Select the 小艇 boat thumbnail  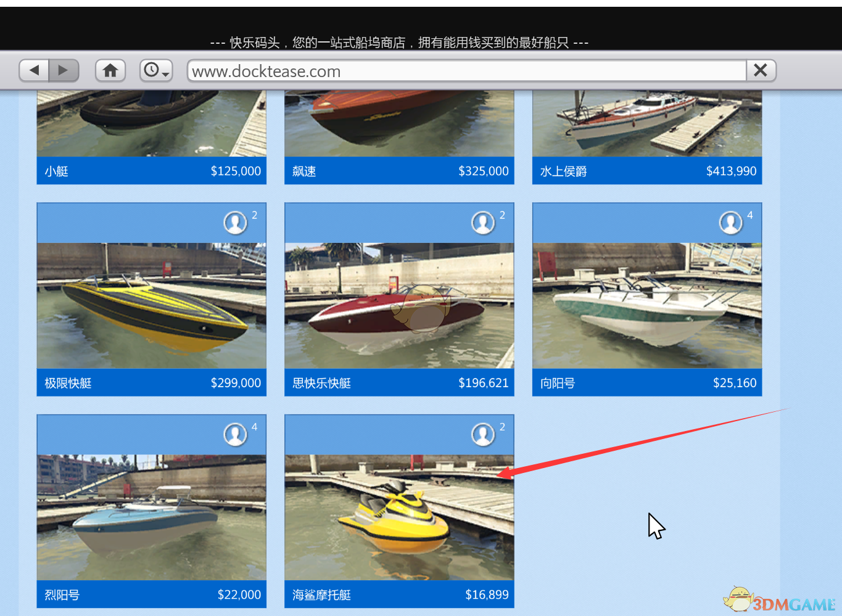[x=152, y=123]
